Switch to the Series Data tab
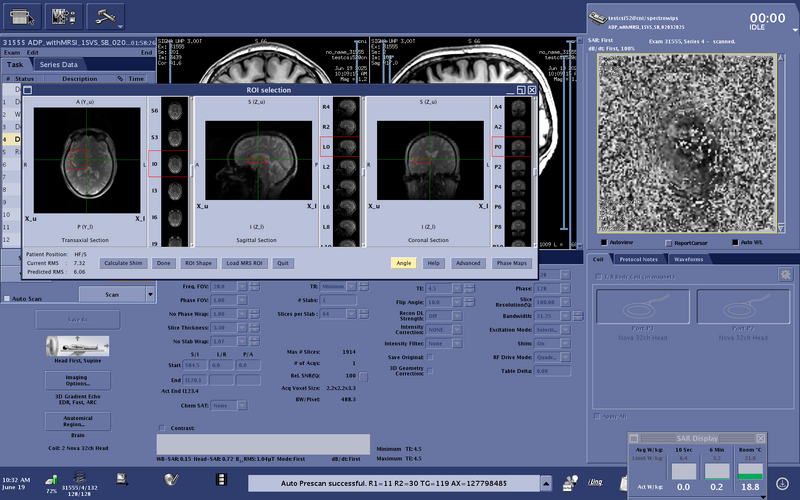Screen dimensions: 800x500 pyautogui.click(x=59, y=65)
